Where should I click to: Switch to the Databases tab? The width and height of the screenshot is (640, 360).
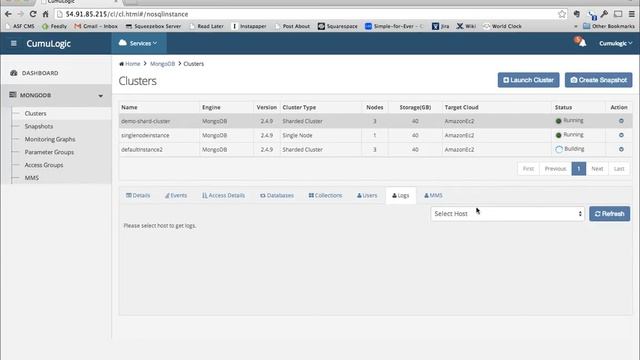point(277,196)
